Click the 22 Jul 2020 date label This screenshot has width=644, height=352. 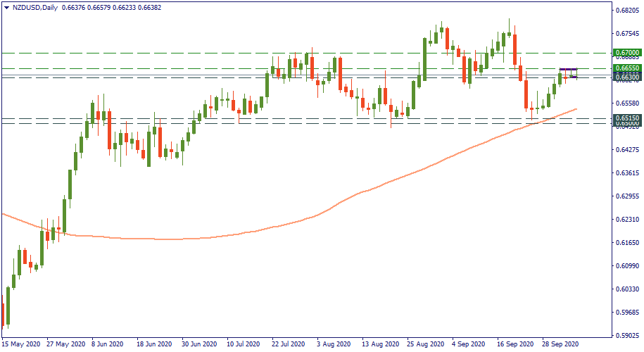288,345
